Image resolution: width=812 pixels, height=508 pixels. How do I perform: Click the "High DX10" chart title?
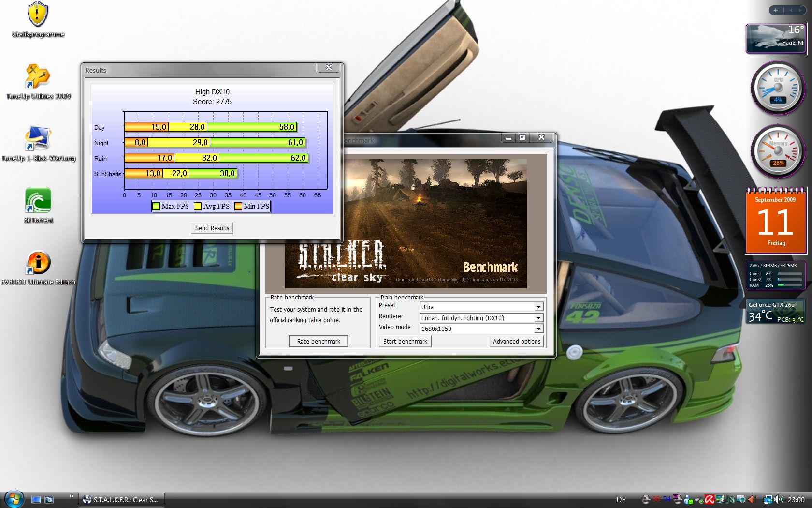(212, 91)
